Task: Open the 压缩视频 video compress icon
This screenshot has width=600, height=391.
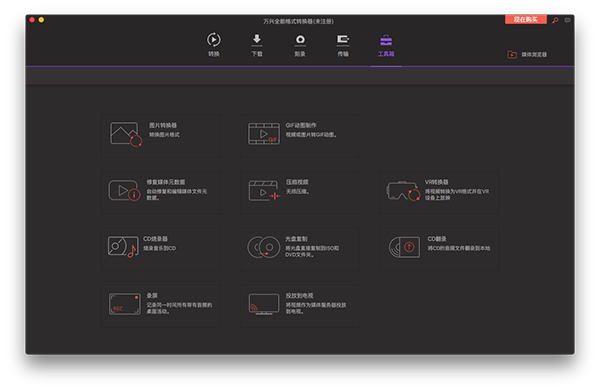Action: click(264, 191)
